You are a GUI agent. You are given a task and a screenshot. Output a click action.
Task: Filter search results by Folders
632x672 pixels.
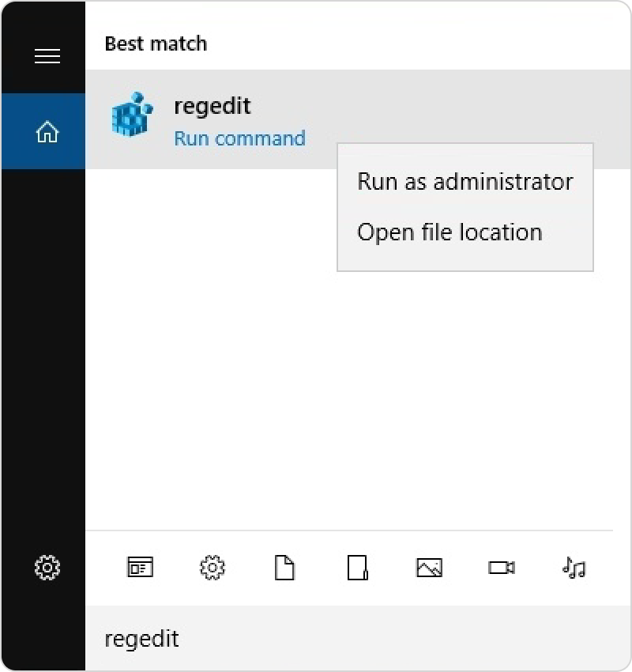(x=357, y=568)
